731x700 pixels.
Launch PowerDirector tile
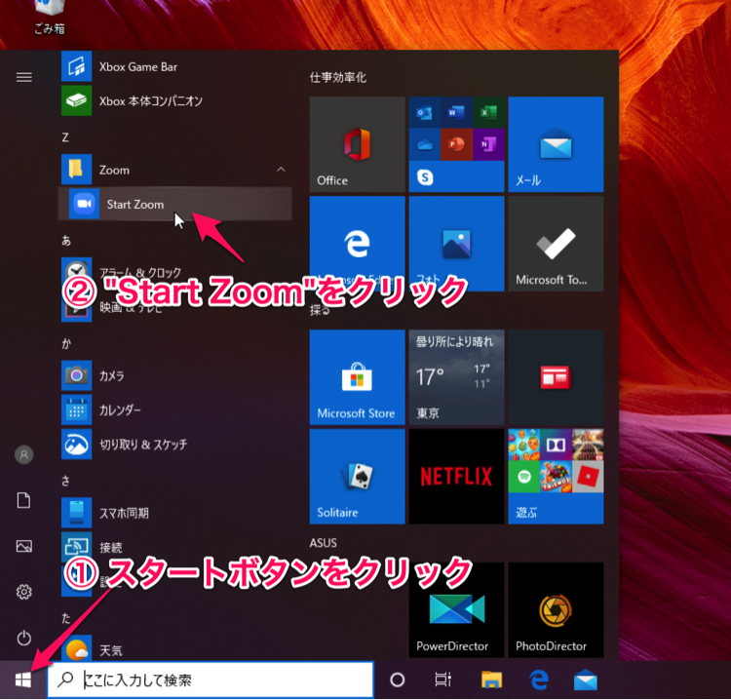(x=456, y=610)
